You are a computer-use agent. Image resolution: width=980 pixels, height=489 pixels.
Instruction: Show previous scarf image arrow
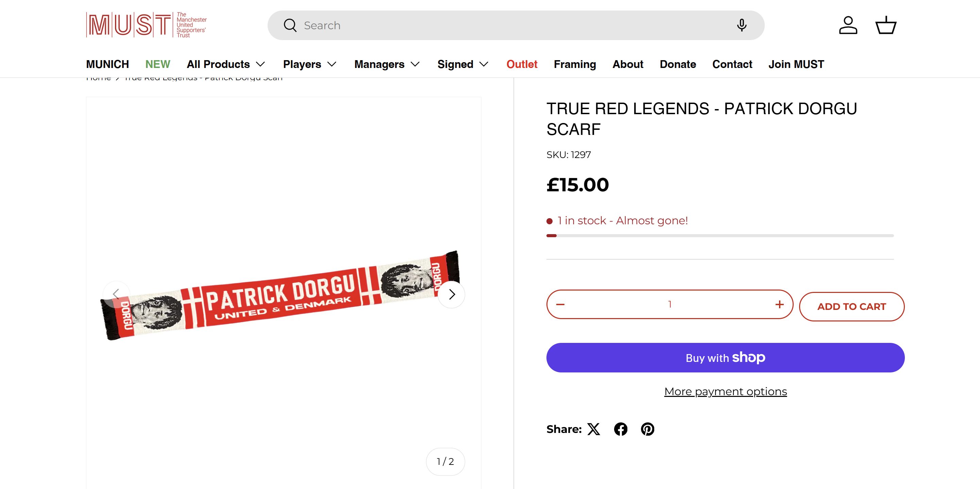coord(116,294)
